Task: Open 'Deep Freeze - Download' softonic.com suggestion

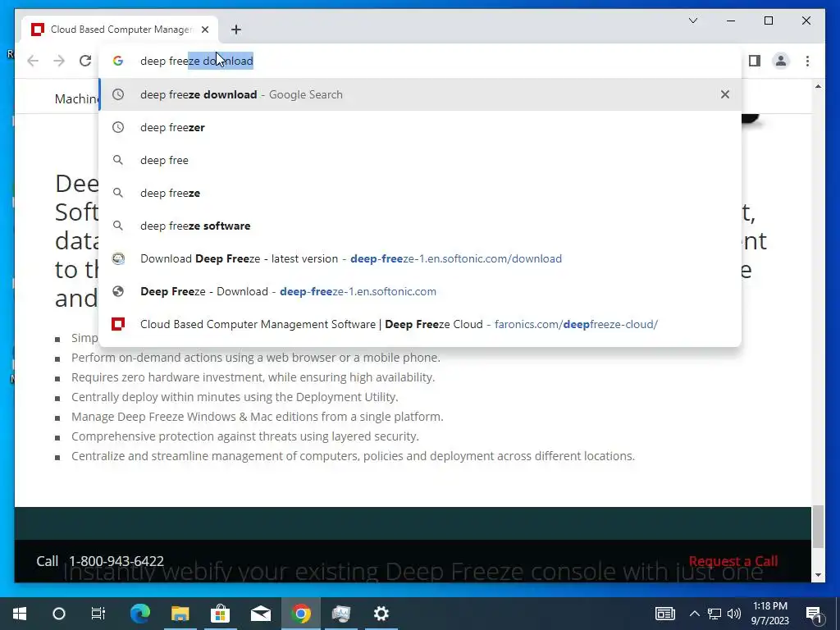Action: (x=421, y=291)
